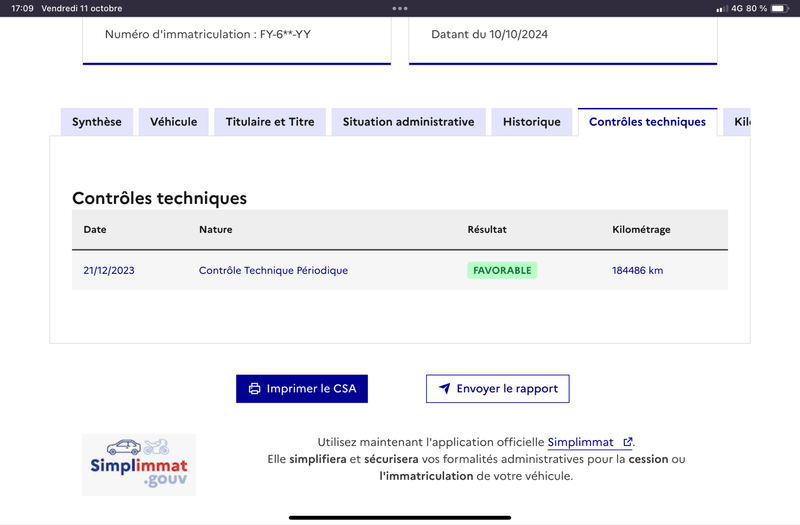The image size is (800, 525).
Task: Open the Synthèse tab
Action: [x=97, y=122]
